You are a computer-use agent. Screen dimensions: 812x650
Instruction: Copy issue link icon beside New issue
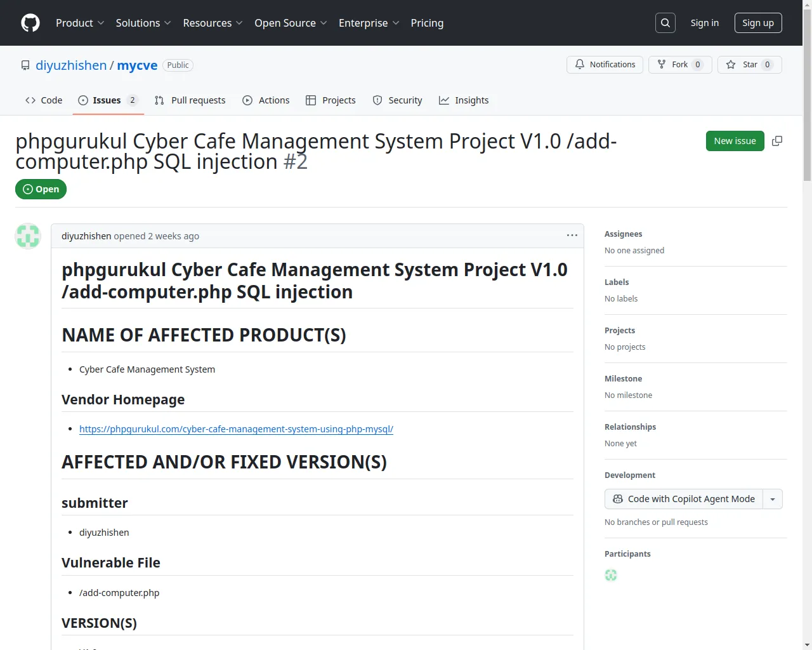click(777, 141)
